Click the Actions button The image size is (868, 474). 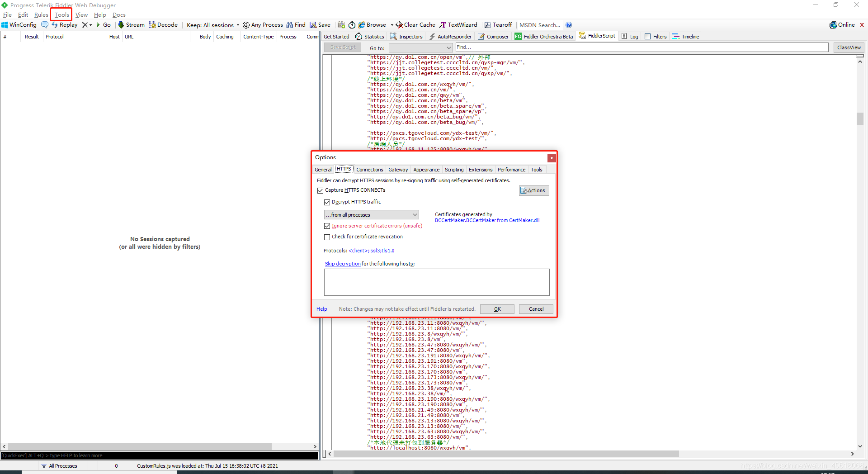click(534, 190)
